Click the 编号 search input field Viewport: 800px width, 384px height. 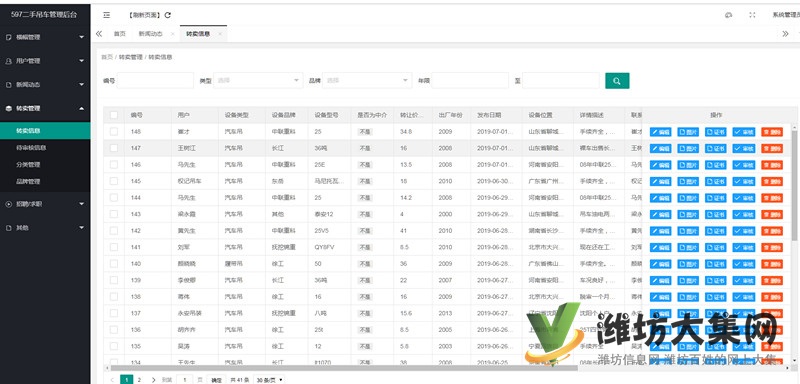pyautogui.click(x=155, y=81)
